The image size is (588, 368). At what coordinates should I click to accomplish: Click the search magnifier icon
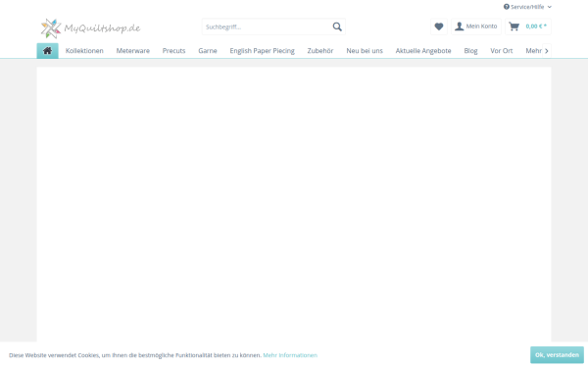point(337,26)
